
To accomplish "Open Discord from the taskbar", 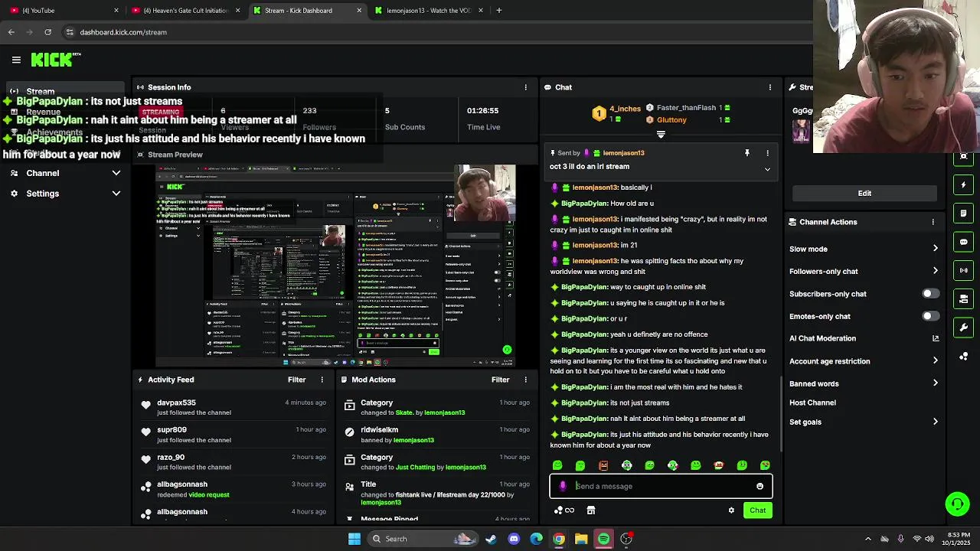I will 514,539.
